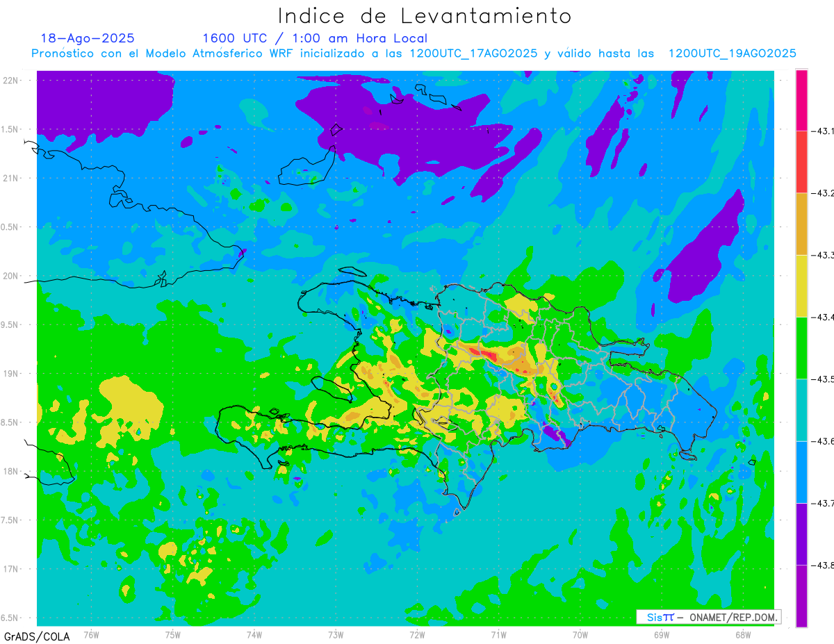Click longitude label '76W'
The width and height of the screenshot is (834, 644).
click(x=91, y=634)
